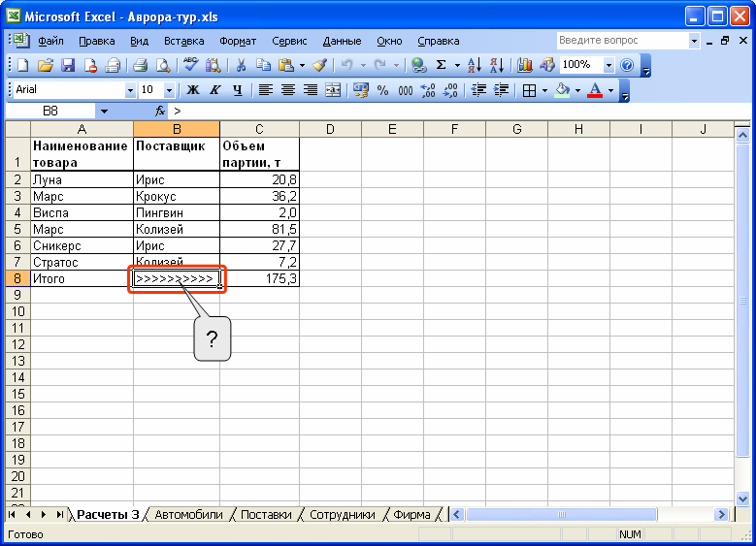Screen dimensions: 756x546
Task: Switch to the Сотрудники sheet tab
Action: (342, 515)
